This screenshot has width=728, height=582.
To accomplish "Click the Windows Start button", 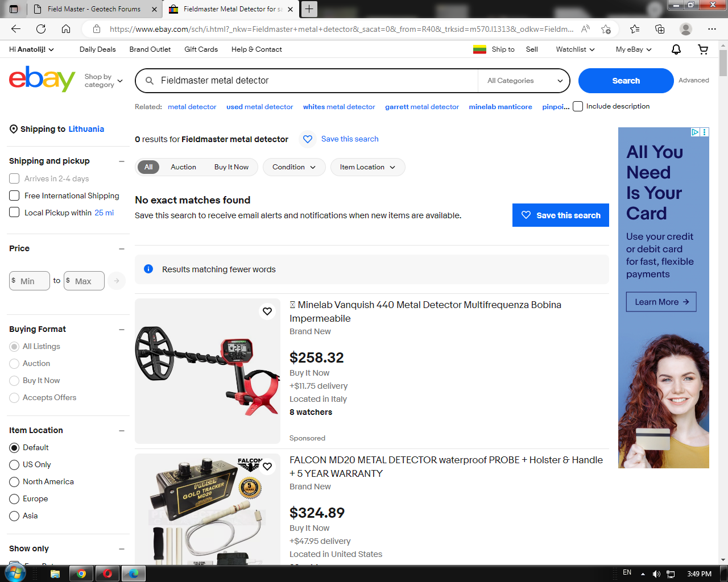I will [14, 573].
